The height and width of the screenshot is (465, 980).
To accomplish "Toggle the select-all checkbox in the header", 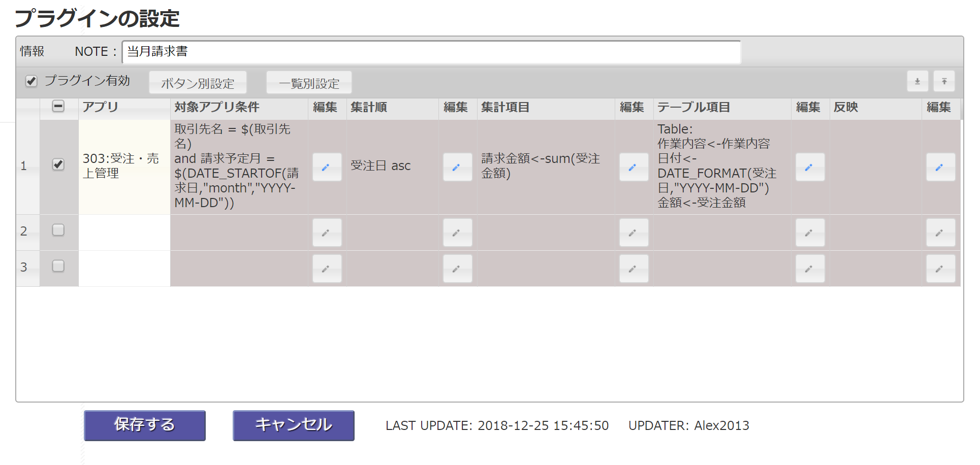I will (x=58, y=107).
